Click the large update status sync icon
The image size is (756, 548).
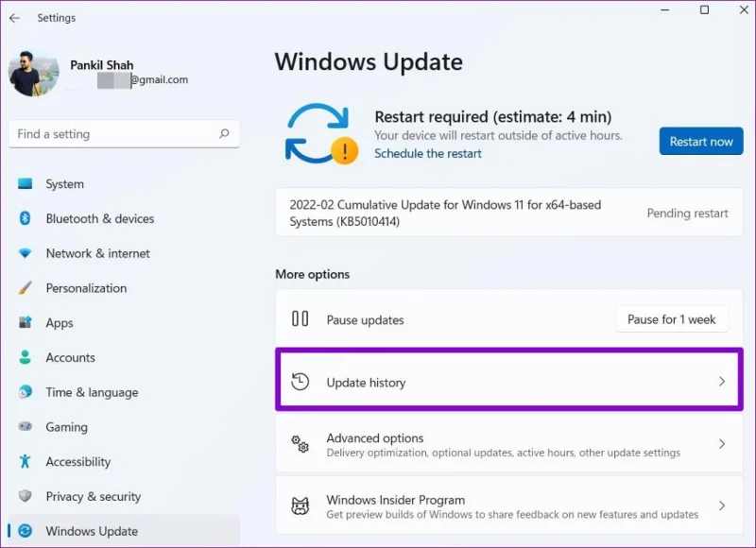(321, 133)
